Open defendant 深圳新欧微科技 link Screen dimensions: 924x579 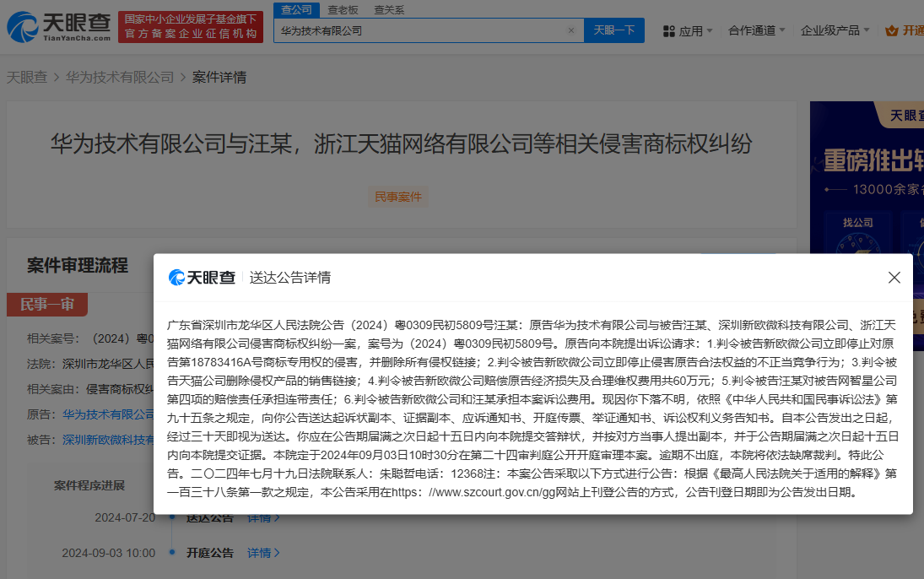(x=108, y=440)
